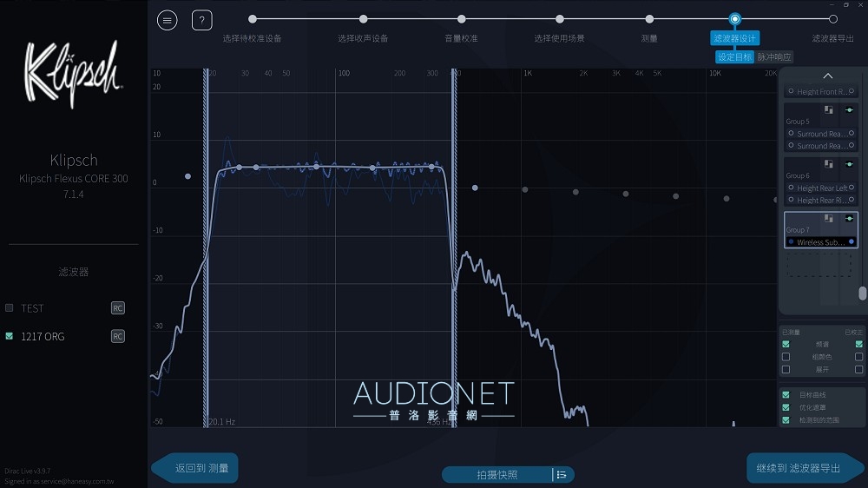Screen dimensions: 868x488
Task: Toggle corrected 频谱 checkbox under 已校正
Action: coord(858,344)
